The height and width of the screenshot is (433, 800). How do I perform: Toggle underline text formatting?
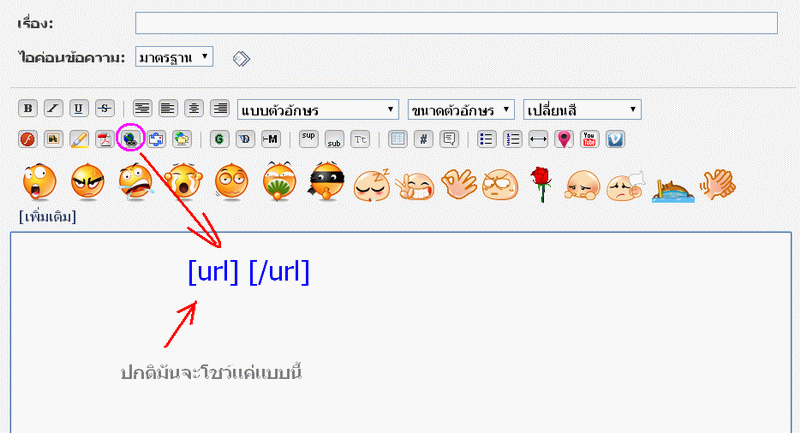tap(79, 109)
